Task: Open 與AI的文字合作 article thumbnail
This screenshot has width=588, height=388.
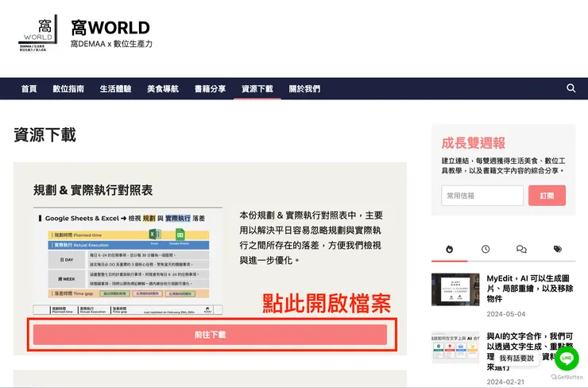Action: coord(455,347)
